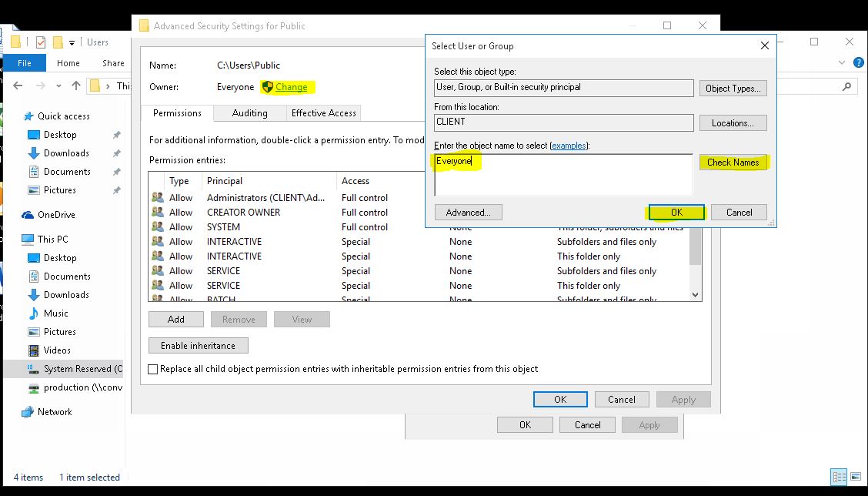Switch Explorer to details view icon
Screen dimensions: 868x496
pos(840,477)
